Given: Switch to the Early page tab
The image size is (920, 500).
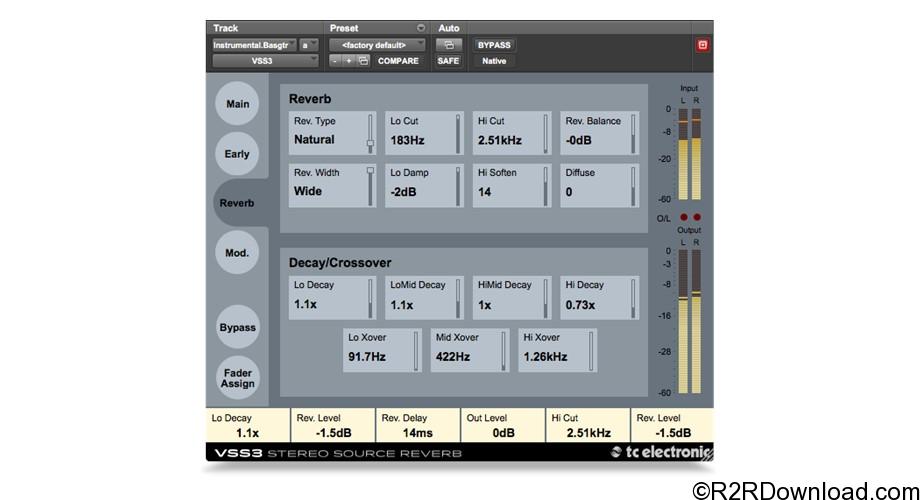Looking at the screenshot, I should tap(237, 154).
